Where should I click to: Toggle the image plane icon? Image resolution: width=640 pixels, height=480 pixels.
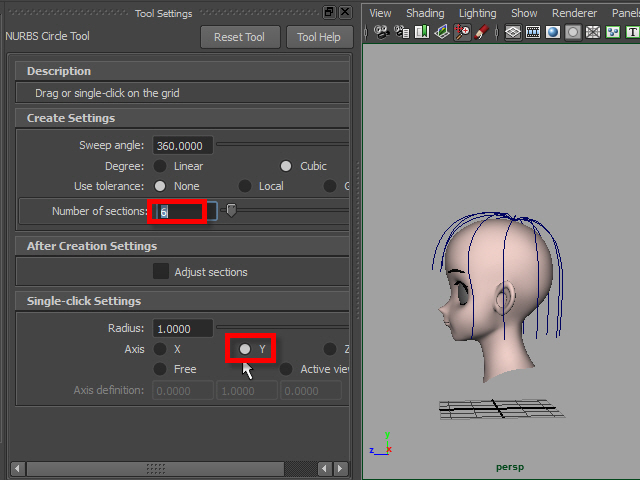tap(442, 32)
